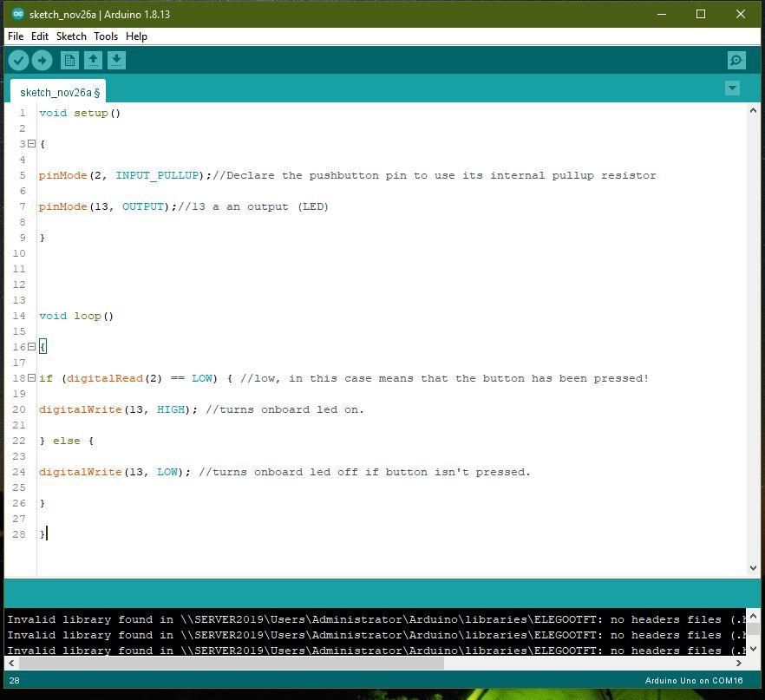Click the OUTPUT keyword on line 7
The width and height of the screenshot is (765, 700).
pos(143,206)
